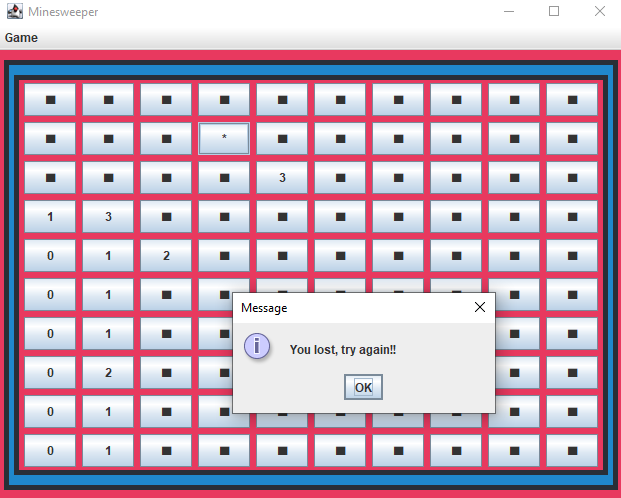Click OK in the Message dialog
The height and width of the screenshot is (498, 621).
coord(363,387)
